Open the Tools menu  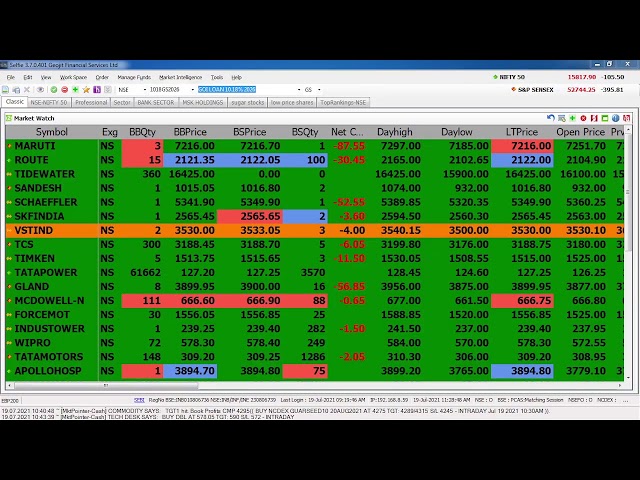tap(217, 77)
